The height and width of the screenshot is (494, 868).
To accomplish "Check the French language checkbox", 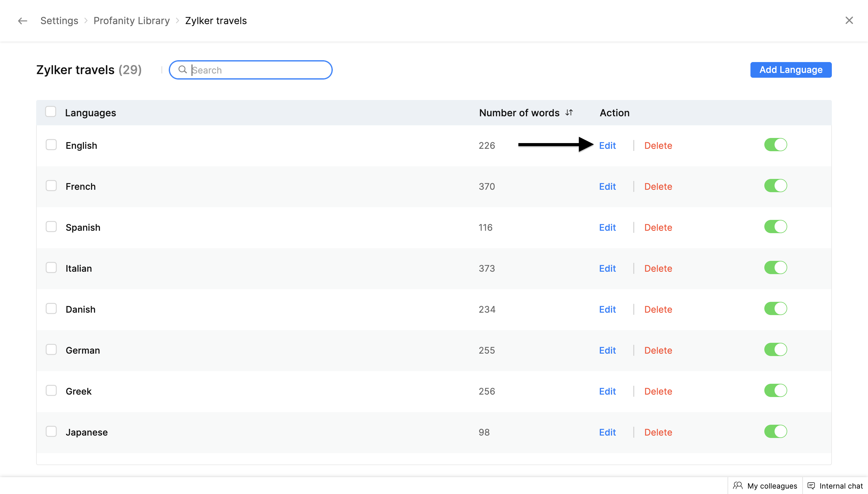I will 51,186.
